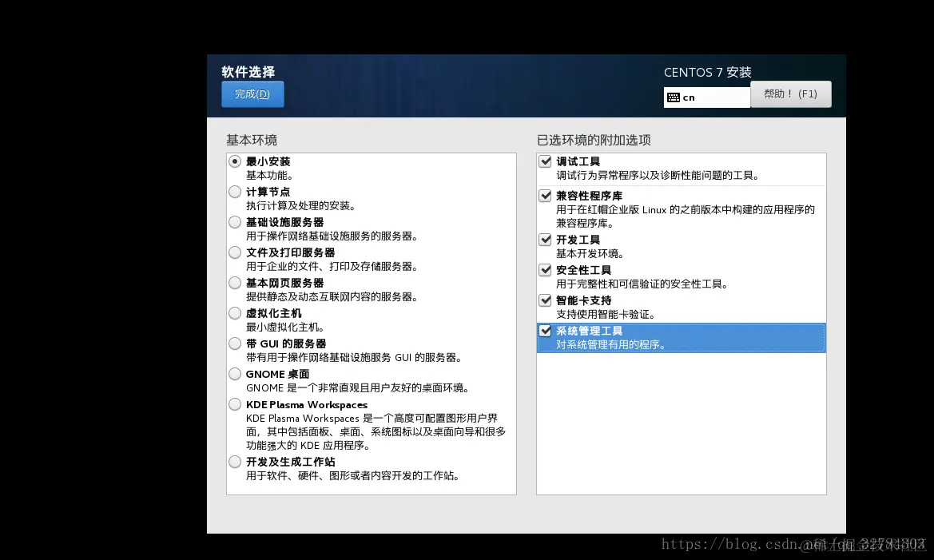
Task: Click the 兼容性程序库 description mentioning Linux
Action: [x=686, y=216]
